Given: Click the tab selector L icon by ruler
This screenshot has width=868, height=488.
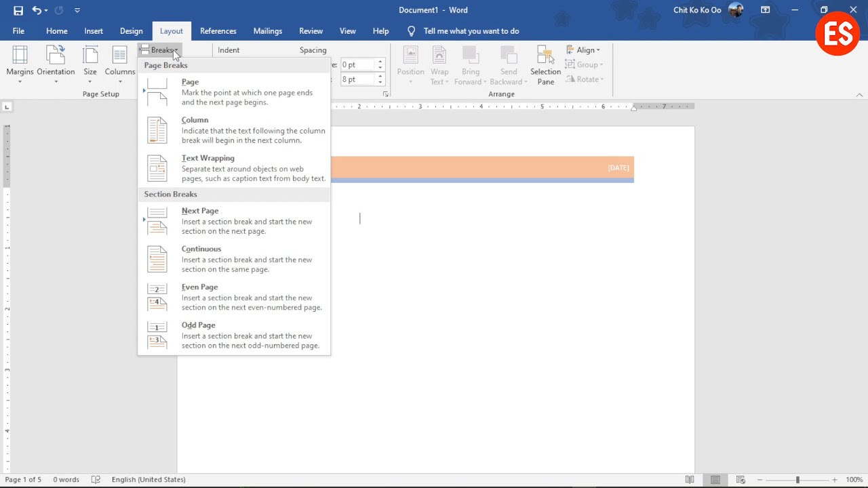Looking at the screenshot, I should pos(7,106).
